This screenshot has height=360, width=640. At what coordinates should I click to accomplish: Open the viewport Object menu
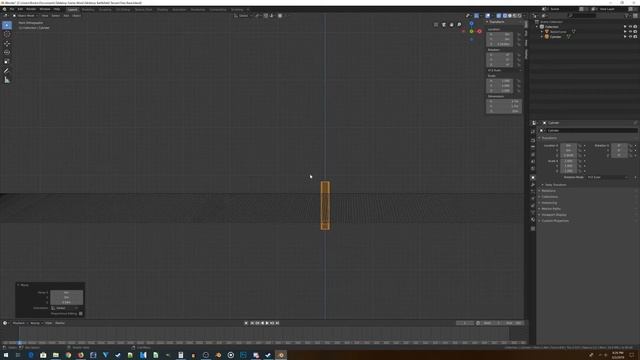[x=76, y=16]
